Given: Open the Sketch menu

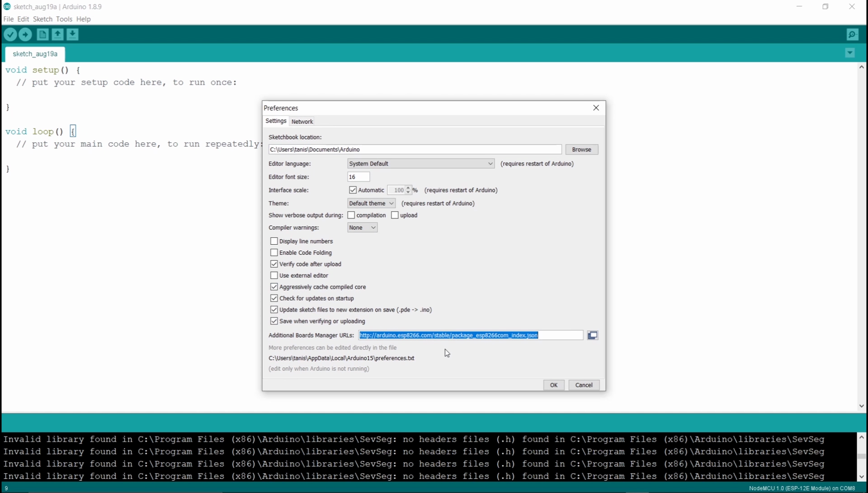Looking at the screenshot, I should click(42, 19).
